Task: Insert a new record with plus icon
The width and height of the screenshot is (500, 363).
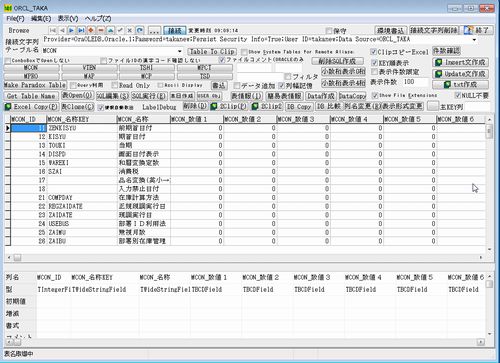Action: [x=91, y=30]
